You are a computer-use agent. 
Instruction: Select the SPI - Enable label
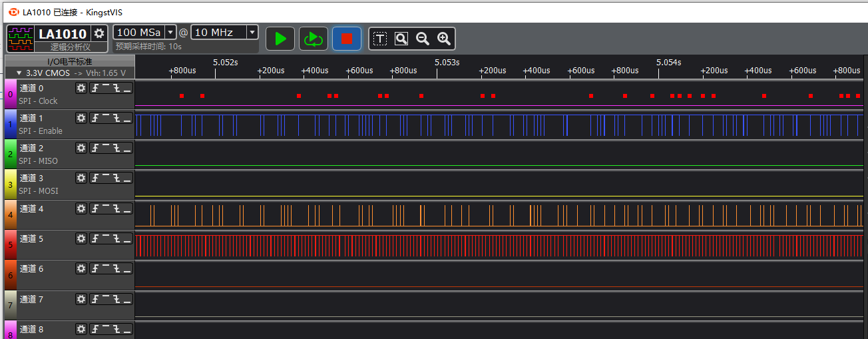pyautogui.click(x=41, y=131)
